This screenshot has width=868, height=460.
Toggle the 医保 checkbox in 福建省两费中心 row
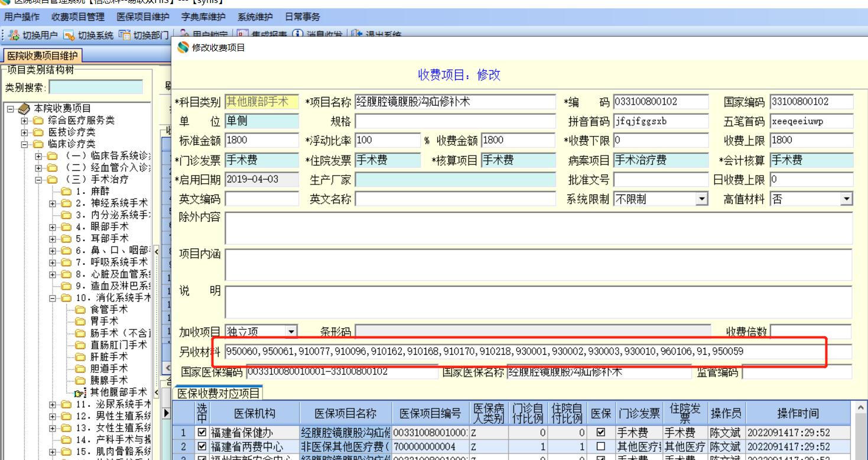tap(601, 445)
